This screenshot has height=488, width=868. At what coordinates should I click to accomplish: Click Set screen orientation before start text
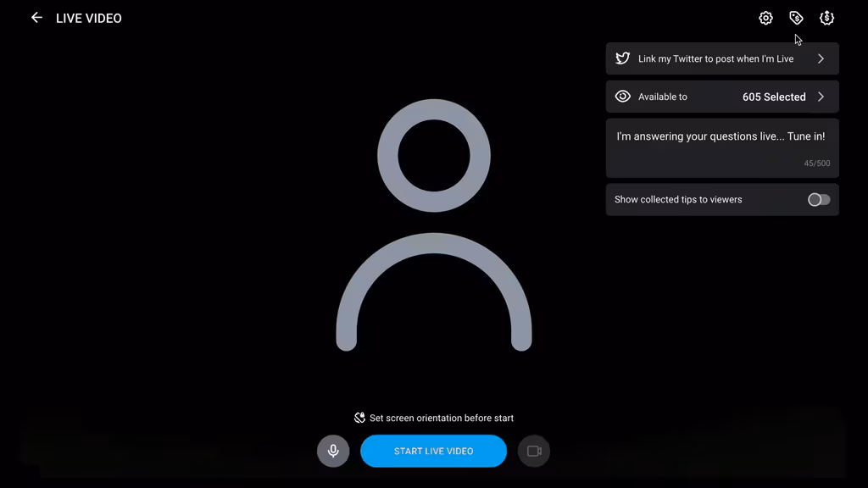(442, 419)
